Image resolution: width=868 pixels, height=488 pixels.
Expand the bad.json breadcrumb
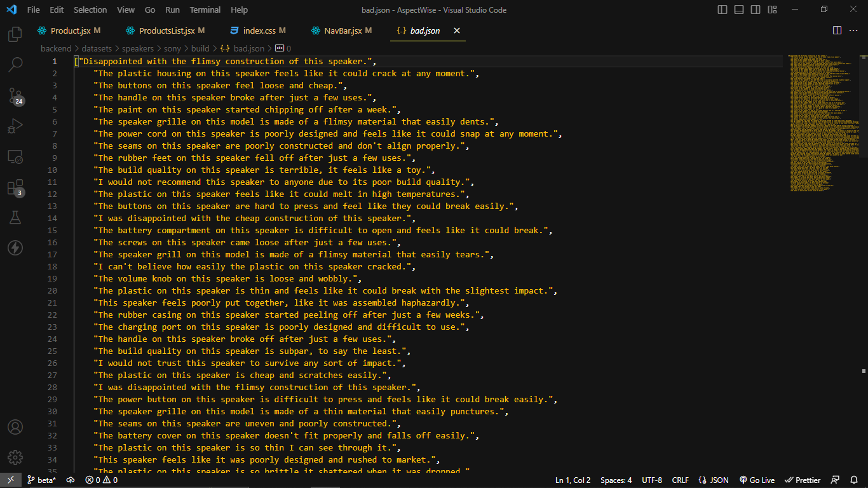[x=243, y=48]
